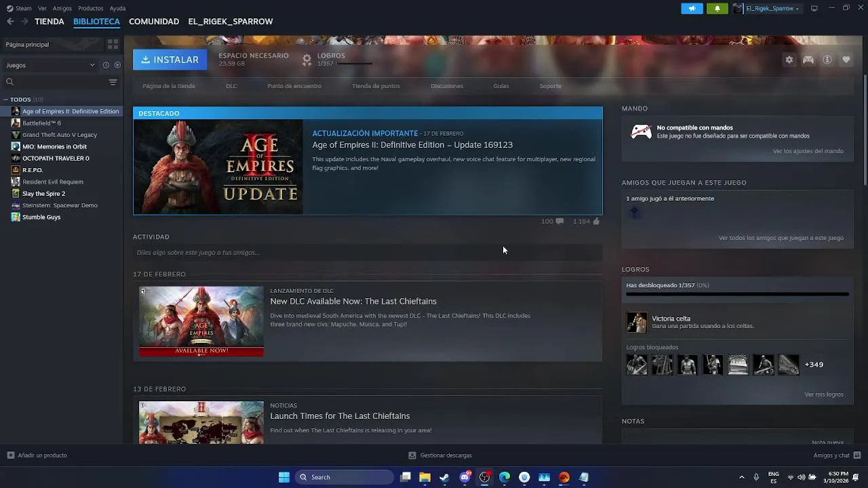Click the achievements progress bar under LOGROS
The height and width of the screenshot is (488, 868).
point(355,64)
